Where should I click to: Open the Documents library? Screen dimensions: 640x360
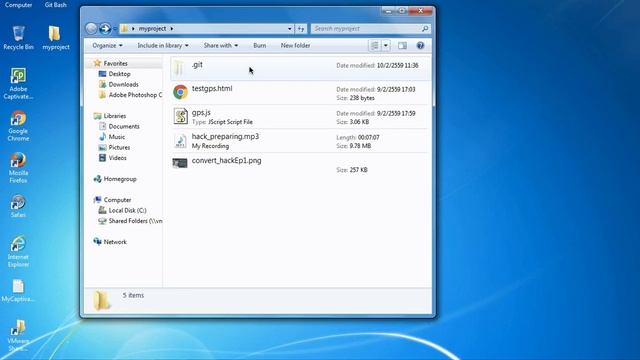[x=124, y=127]
